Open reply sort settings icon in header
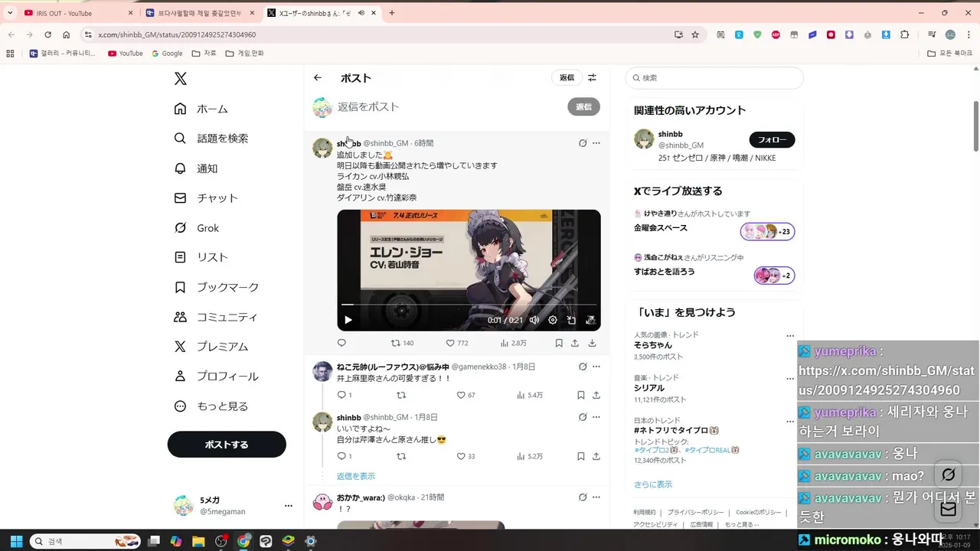 point(592,78)
